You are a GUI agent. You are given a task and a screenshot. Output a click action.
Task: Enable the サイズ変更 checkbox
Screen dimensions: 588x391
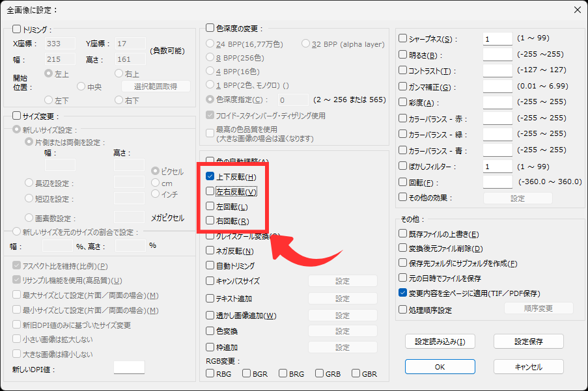17,115
